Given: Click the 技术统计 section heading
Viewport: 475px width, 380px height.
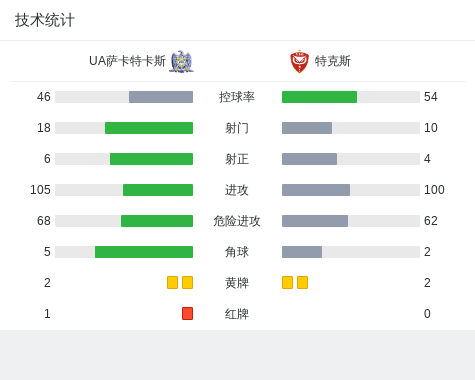Looking at the screenshot, I should click(x=45, y=20).
